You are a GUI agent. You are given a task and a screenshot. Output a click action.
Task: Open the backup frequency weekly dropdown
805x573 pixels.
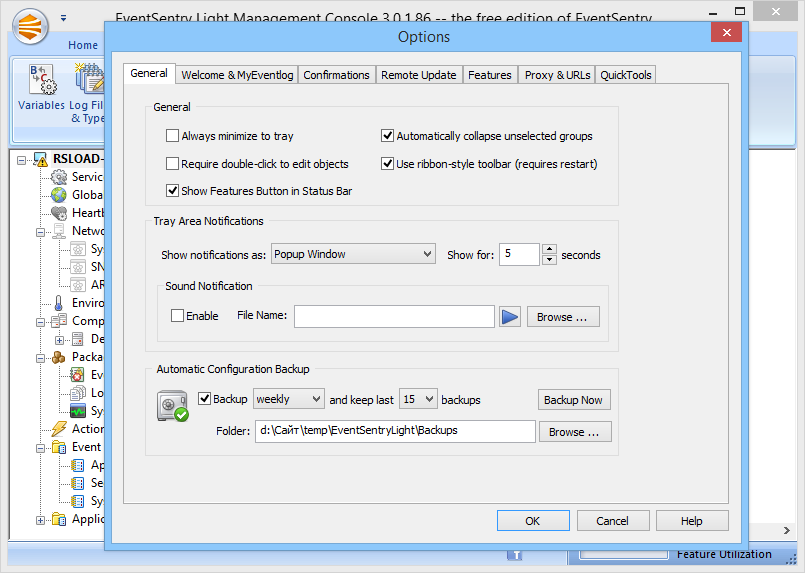pos(289,399)
